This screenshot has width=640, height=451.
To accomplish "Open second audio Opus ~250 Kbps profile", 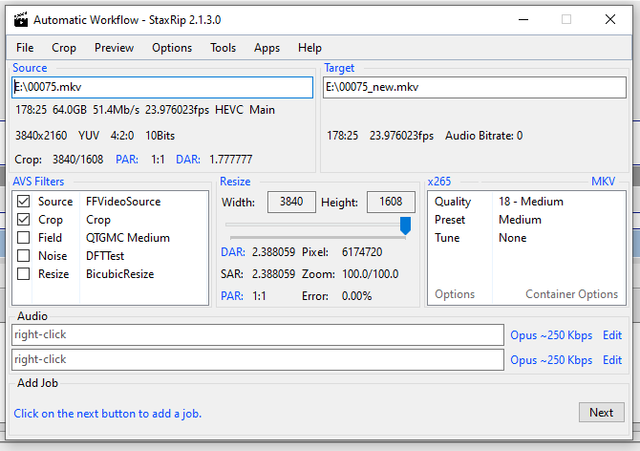I will [x=551, y=360].
